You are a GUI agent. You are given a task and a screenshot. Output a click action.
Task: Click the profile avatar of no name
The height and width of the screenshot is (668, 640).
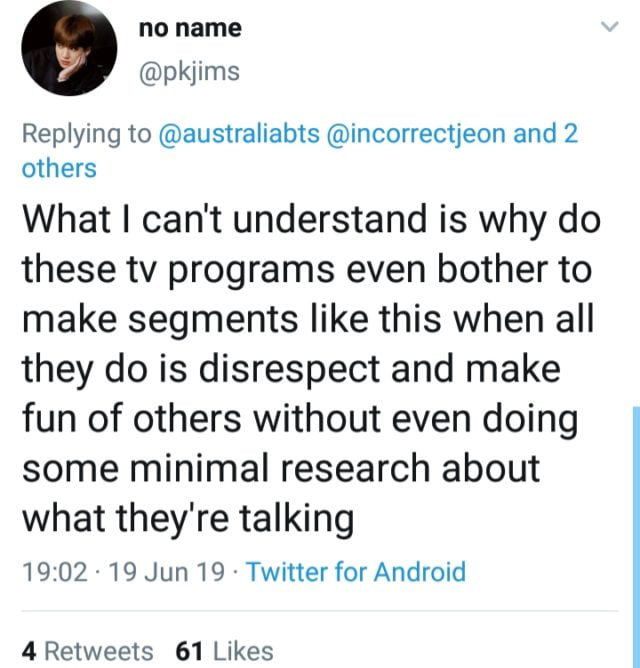pos(64,54)
